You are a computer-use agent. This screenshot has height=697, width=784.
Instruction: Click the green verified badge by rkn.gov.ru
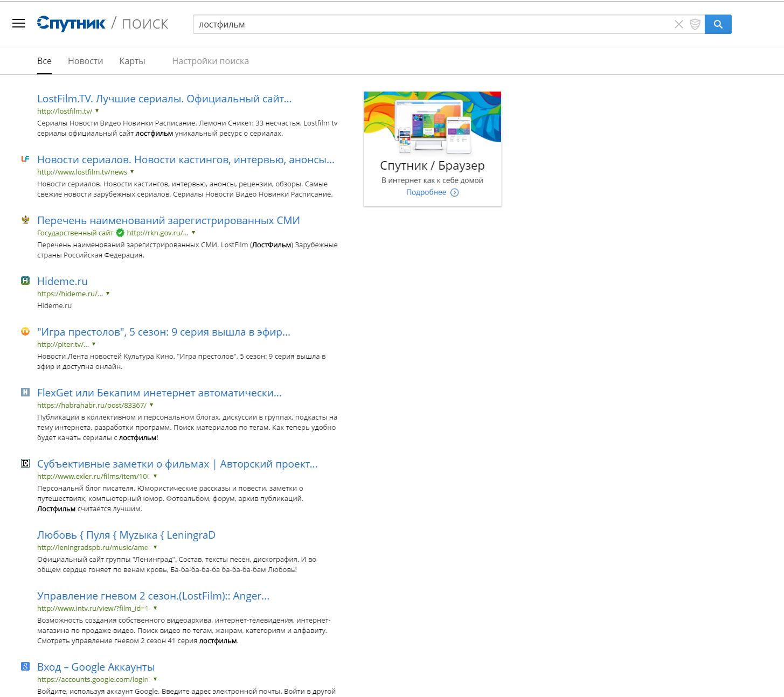(x=120, y=233)
